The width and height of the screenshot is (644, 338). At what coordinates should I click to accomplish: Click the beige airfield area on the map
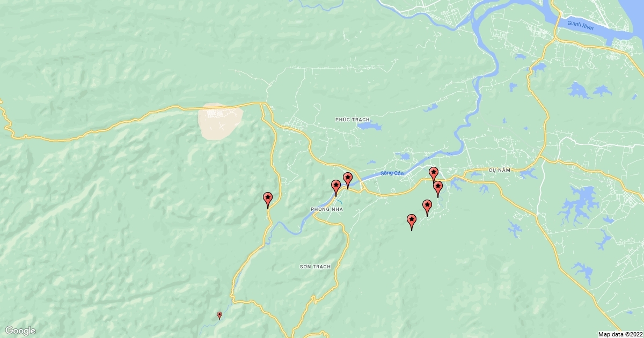(221, 120)
